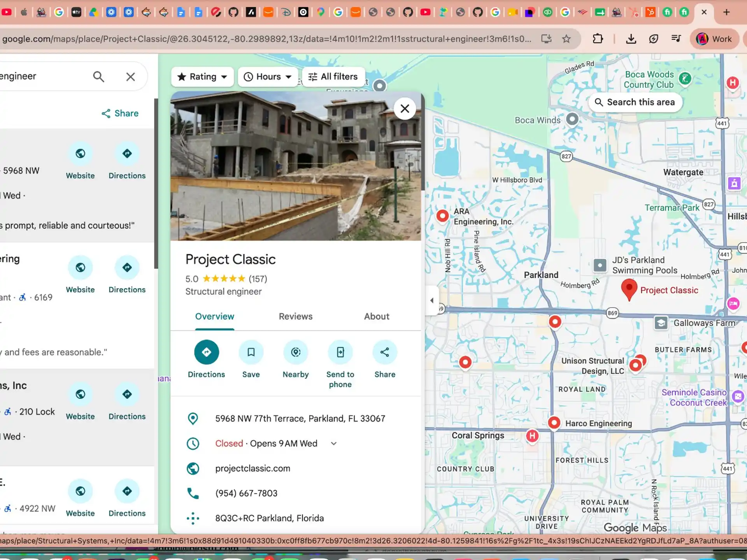
Task: Expand the opening hours chevron
Action: tap(333, 443)
